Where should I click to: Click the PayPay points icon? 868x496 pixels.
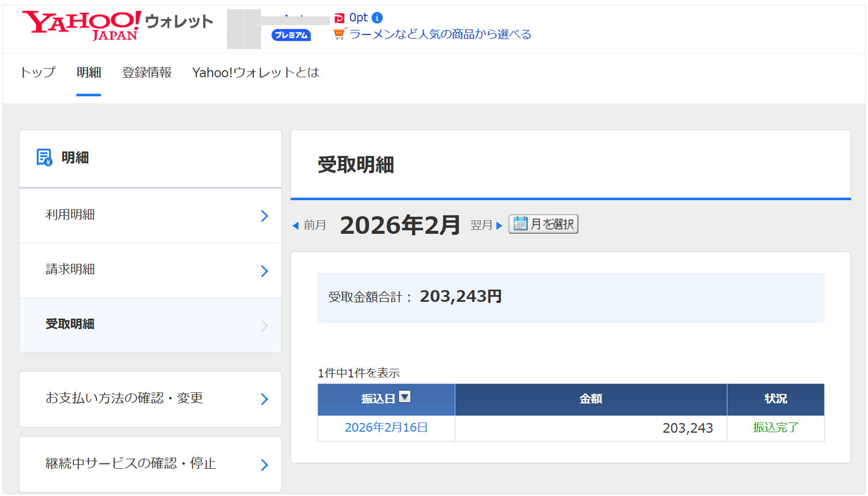tap(339, 18)
